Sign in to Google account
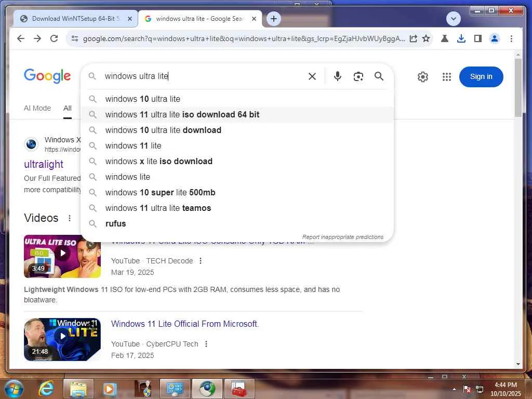Viewport: 532px width, 399px height. click(481, 77)
